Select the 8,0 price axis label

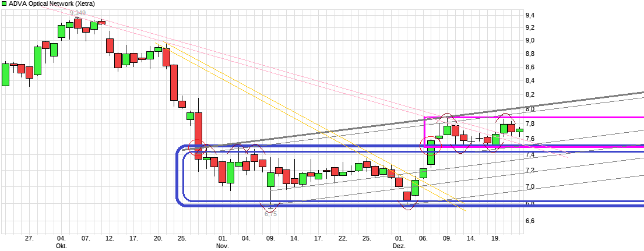tap(530, 109)
